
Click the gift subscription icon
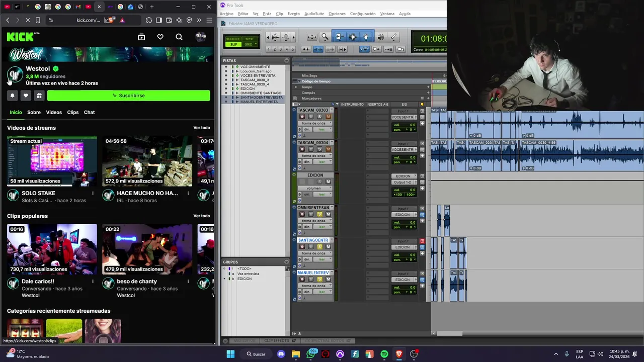click(39, 96)
